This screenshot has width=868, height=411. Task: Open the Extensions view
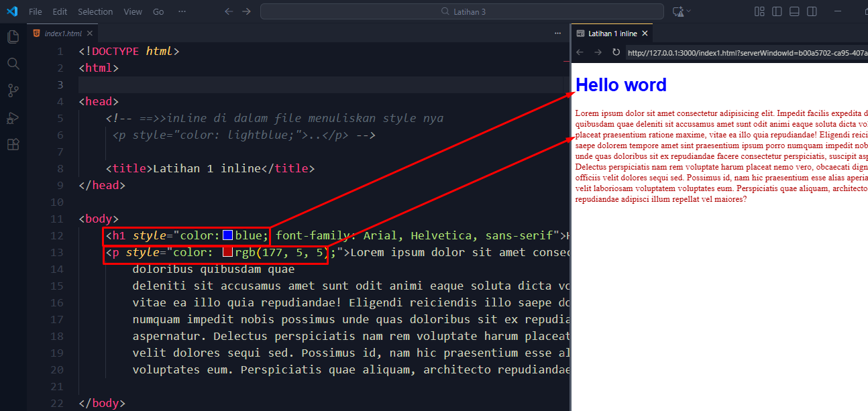pyautogui.click(x=13, y=145)
